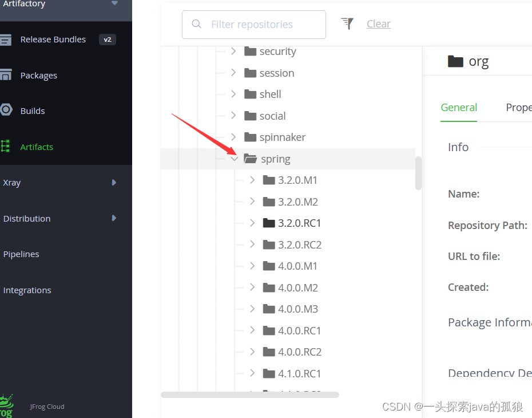The height and width of the screenshot is (418, 532).
Task: Click the spinnaker folder icon
Action: (251, 137)
